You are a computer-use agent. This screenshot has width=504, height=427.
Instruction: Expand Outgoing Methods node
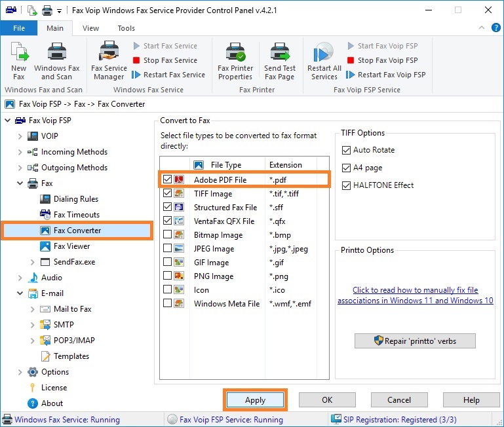click(x=20, y=168)
